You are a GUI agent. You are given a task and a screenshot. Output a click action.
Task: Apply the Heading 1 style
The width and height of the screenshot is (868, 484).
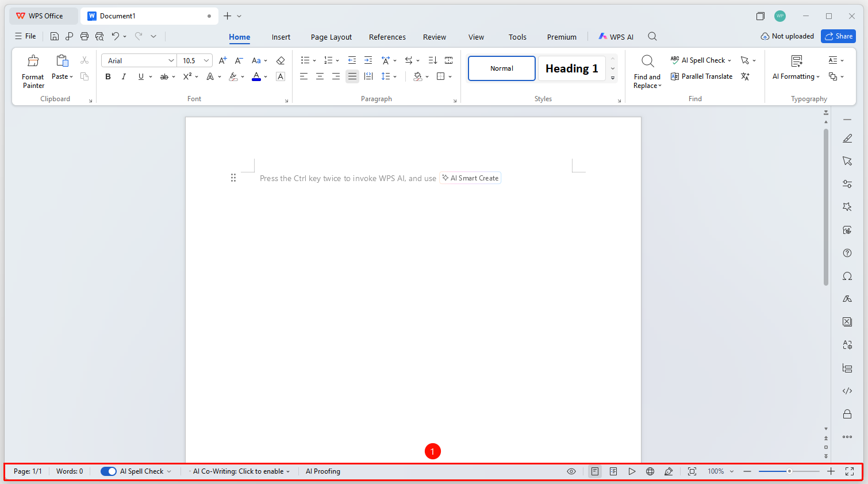[x=572, y=68]
